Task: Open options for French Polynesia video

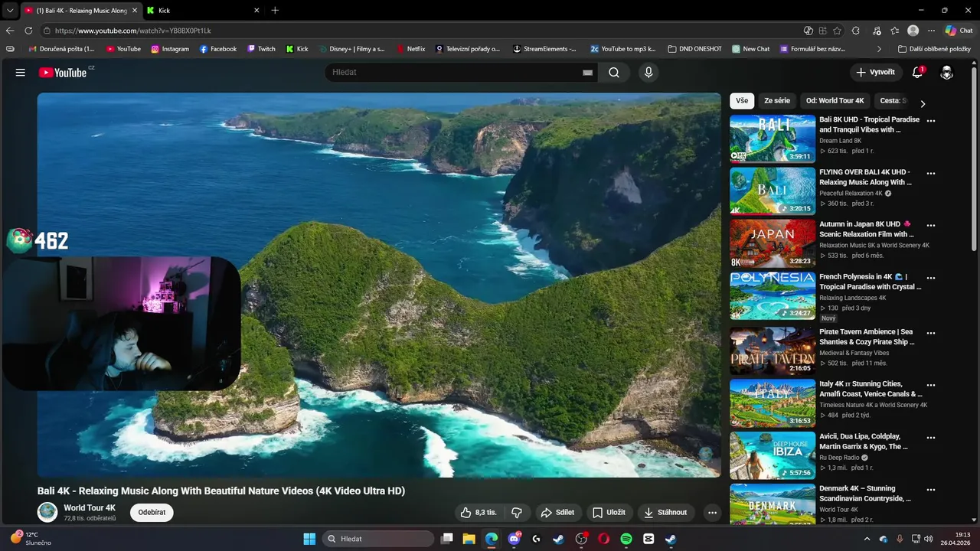Action: coord(931,278)
